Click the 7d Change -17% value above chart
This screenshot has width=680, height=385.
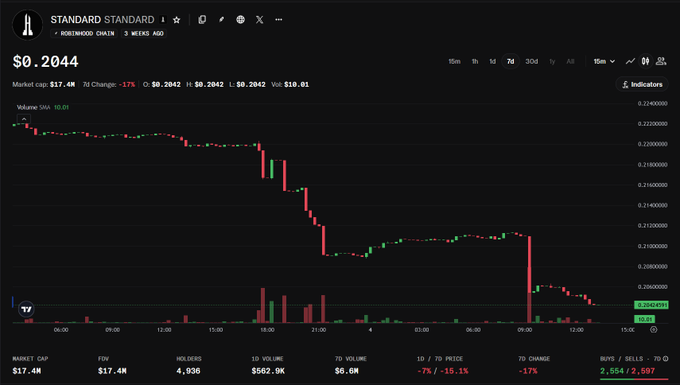[127, 85]
